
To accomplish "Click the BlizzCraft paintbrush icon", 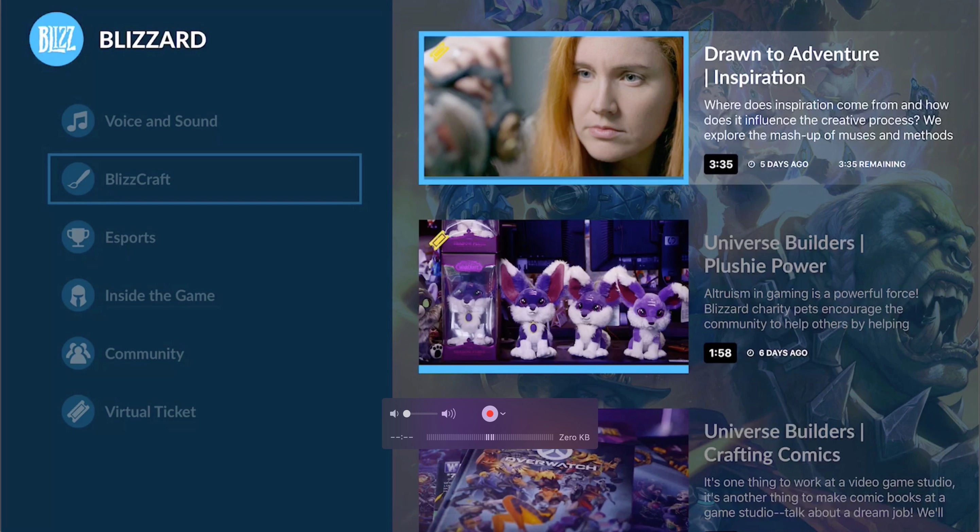I will (78, 179).
